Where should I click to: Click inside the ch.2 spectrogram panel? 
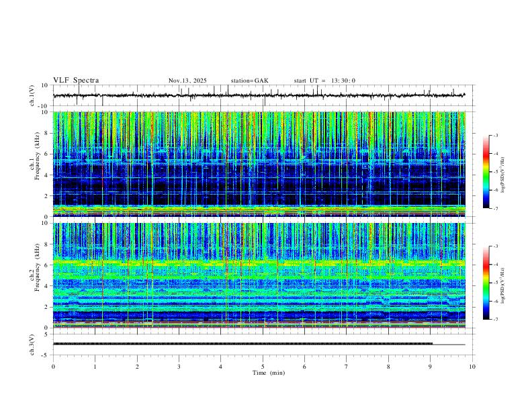(x=259, y=275)
